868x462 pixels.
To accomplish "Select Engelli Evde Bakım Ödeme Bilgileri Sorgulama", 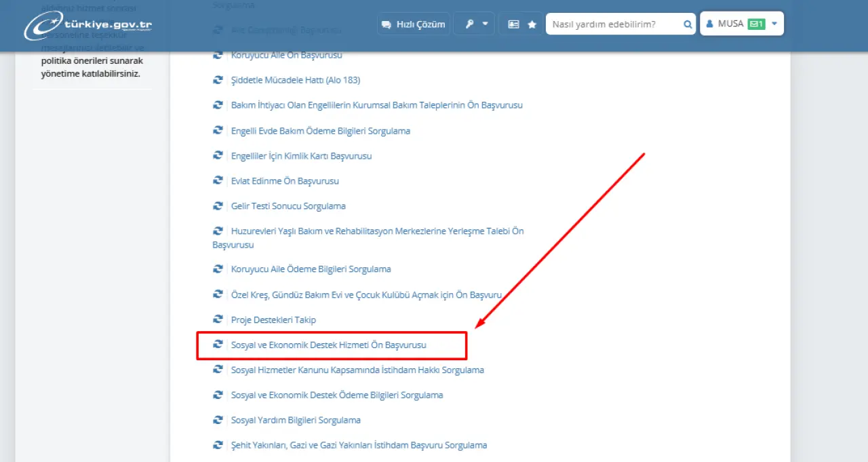I will [320, 131].
